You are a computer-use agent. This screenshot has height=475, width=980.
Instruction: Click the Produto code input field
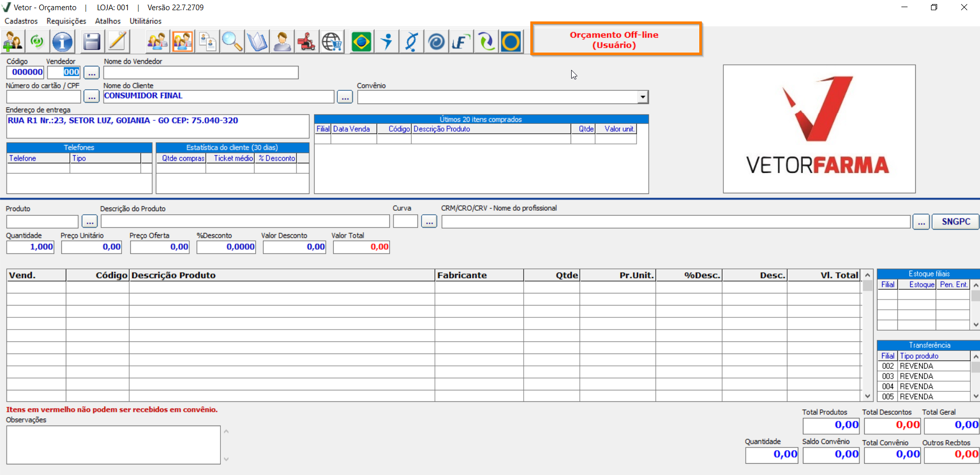pos(42,221)
